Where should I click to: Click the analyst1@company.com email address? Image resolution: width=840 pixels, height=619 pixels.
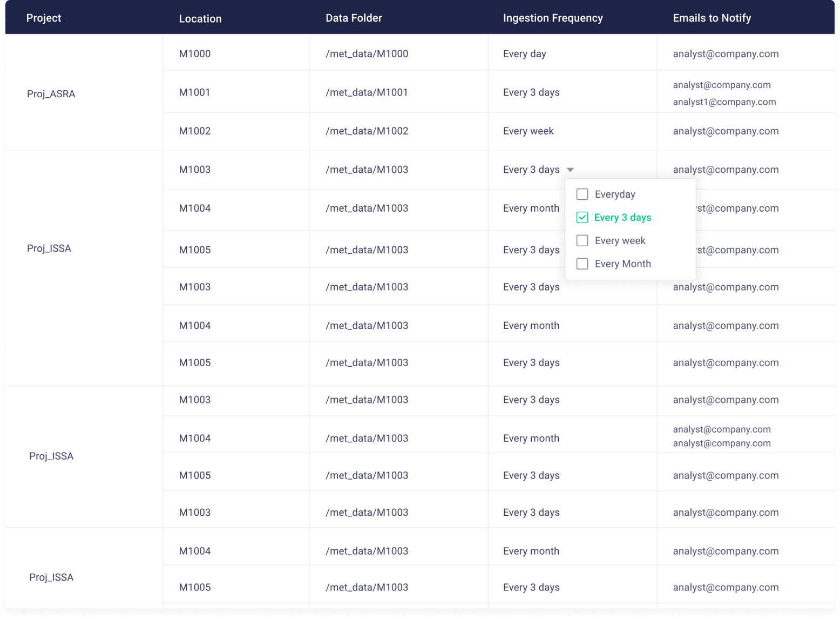[x=724, y=102]
